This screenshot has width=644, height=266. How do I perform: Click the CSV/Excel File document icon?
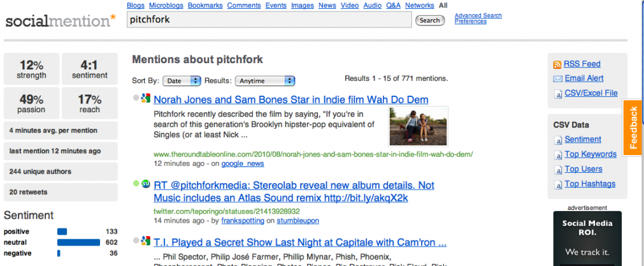(558, 94)
